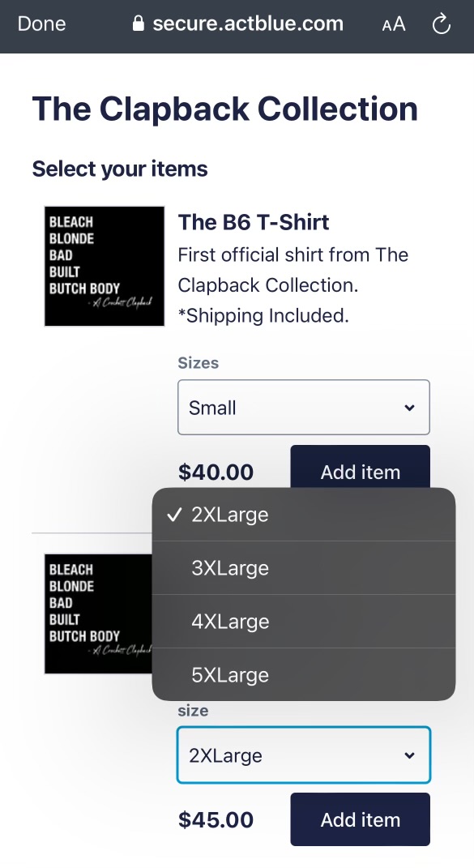474x868 pixels.
Task: Click The Clapback Collection heading
Action: pyautogui.click(x=224, y=108)
